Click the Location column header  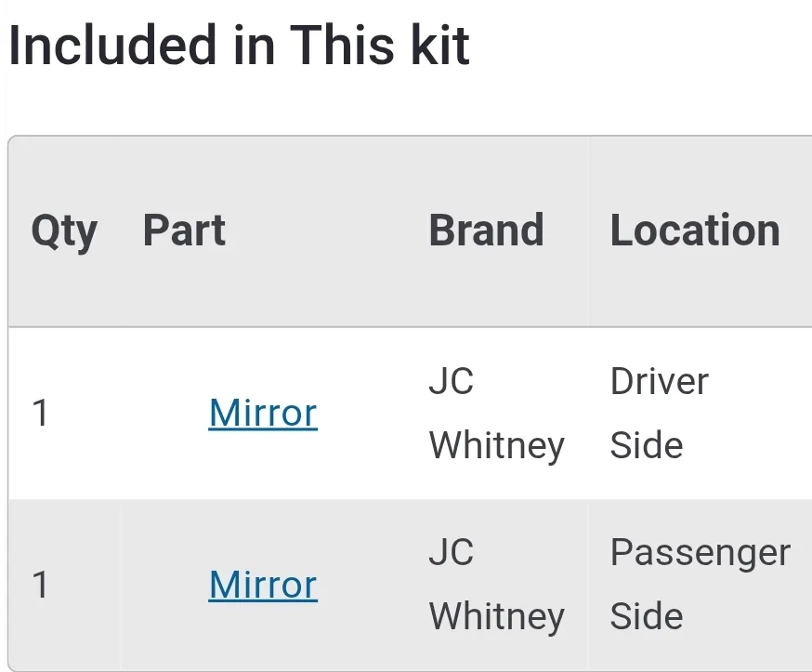click(x=695, y=230)
